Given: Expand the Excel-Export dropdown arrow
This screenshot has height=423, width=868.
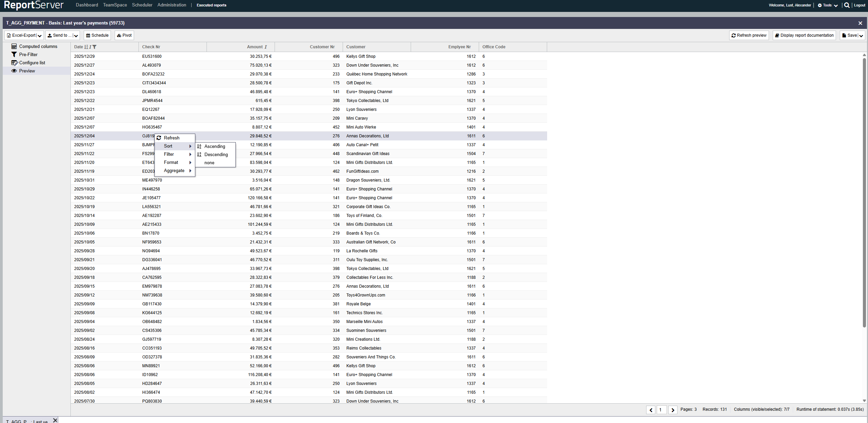Looking at the screenshot, I should point(40,36).
